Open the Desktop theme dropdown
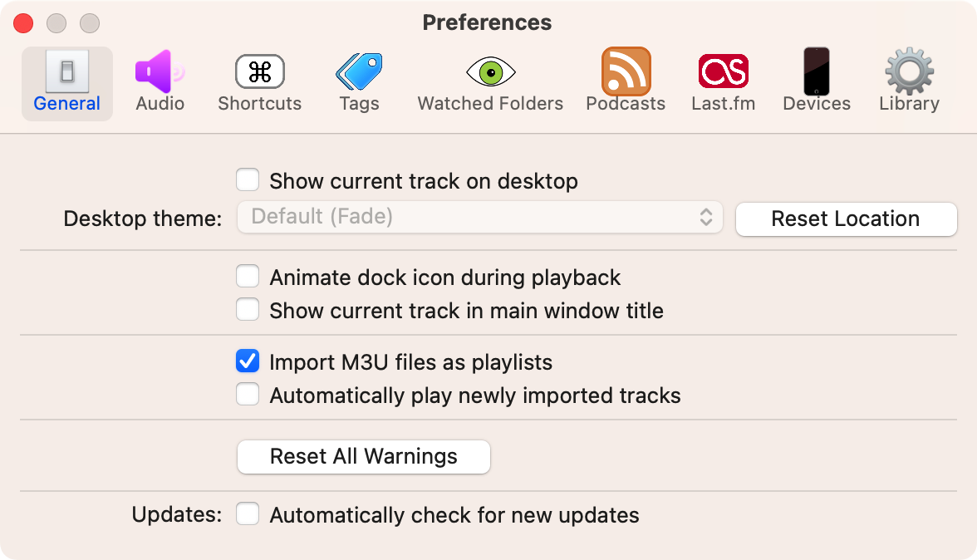 click(480, 217)
